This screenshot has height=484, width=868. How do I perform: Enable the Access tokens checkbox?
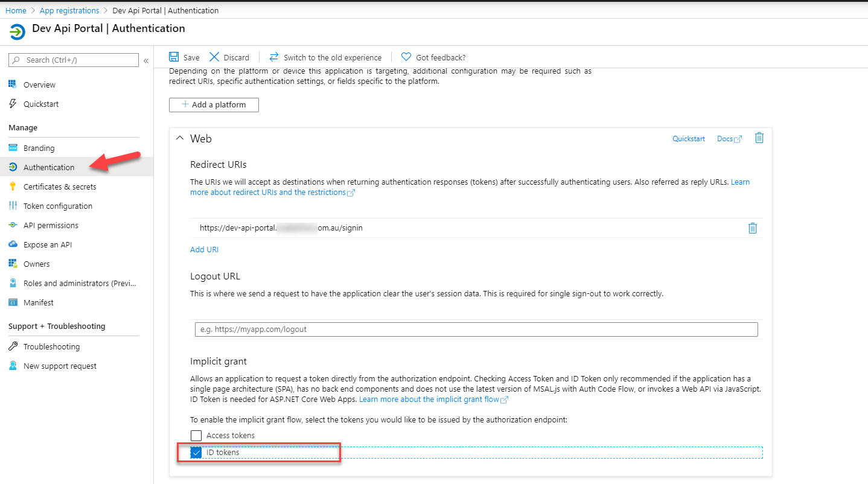point(196,435)
